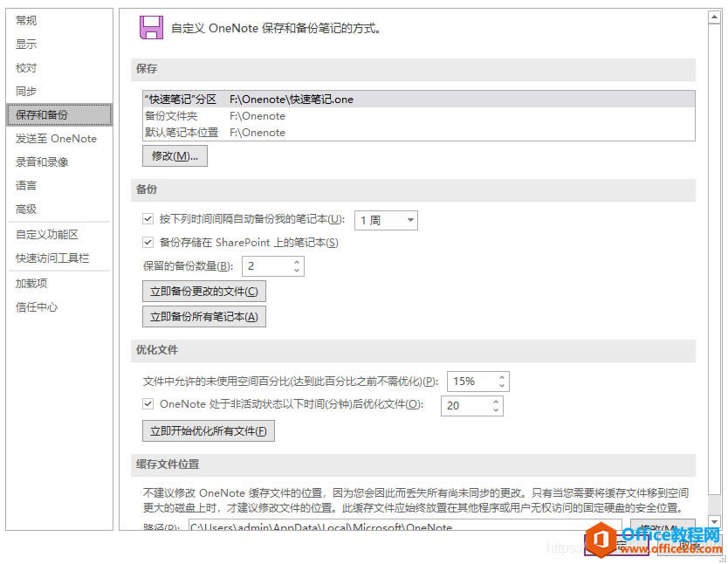The width and height of the screenshot is (728, 564).
Task: Click the 保留的备份数量 number field
Action: click(x=267, y=266)
